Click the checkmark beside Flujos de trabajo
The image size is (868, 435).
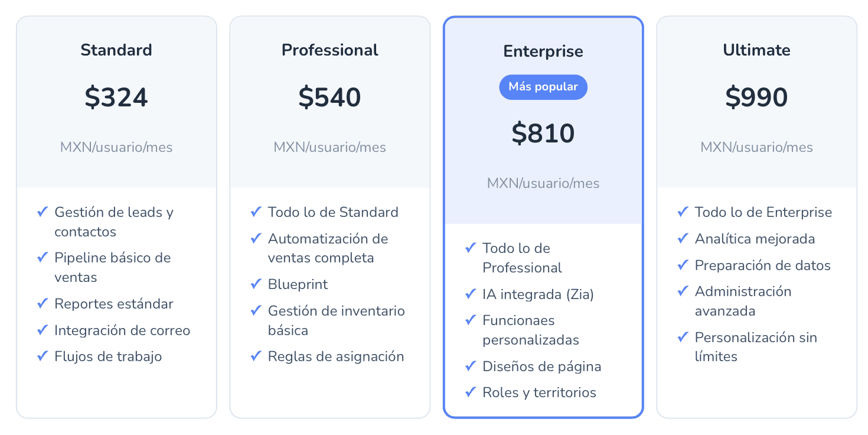click(x=43, y=356)
